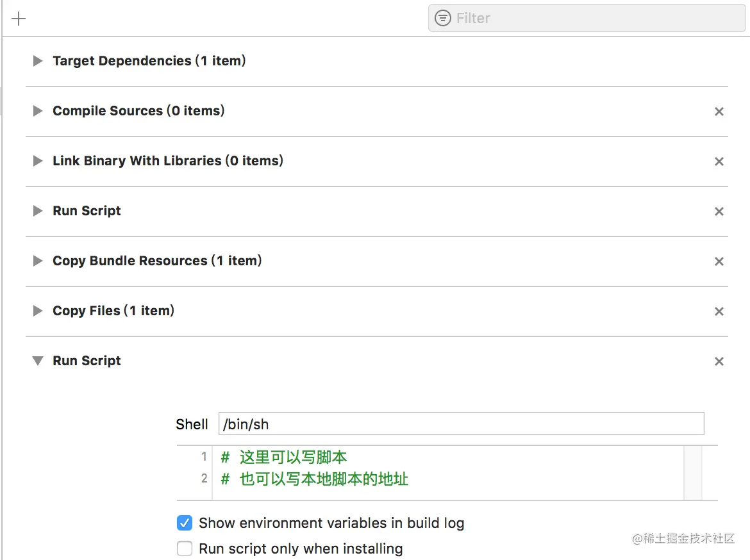Expand the Copy Bundle Resources section
This screenshot has height=560, width=750.
(x=38, y=261)
